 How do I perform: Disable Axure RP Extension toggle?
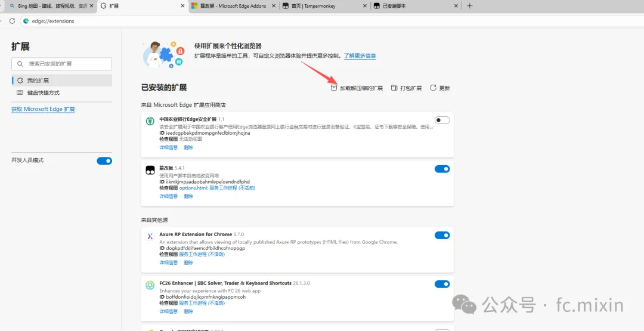pos(442,235)
